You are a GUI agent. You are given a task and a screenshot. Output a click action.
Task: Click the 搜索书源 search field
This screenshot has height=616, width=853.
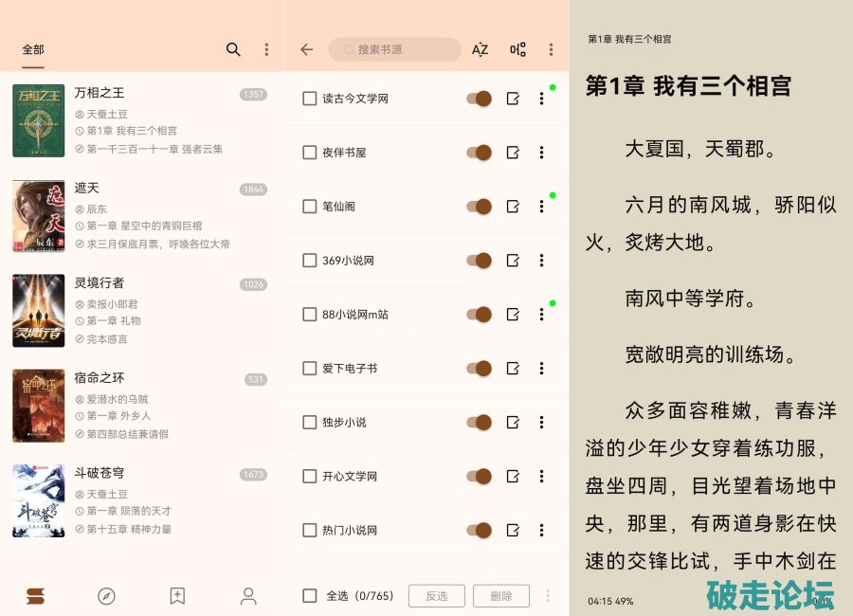(x=394, y=49)
